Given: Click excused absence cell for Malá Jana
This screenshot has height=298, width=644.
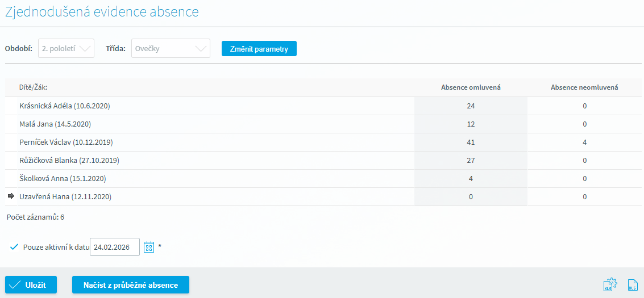Looking at the screenshot, I should click(x=471, y=124).
